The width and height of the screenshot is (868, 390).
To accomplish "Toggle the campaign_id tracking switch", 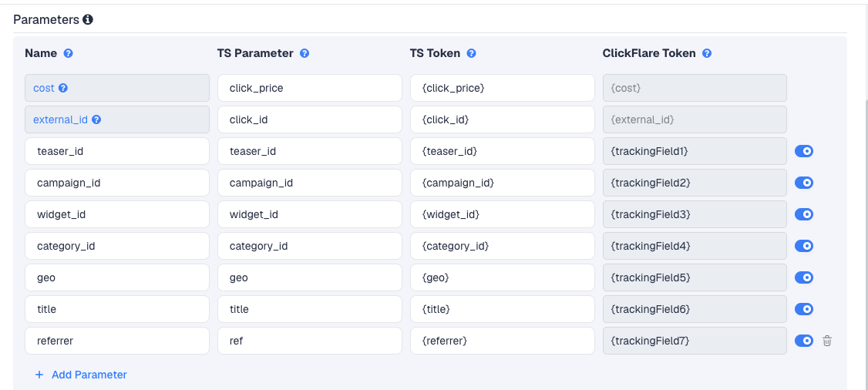I will click(804, 183).
